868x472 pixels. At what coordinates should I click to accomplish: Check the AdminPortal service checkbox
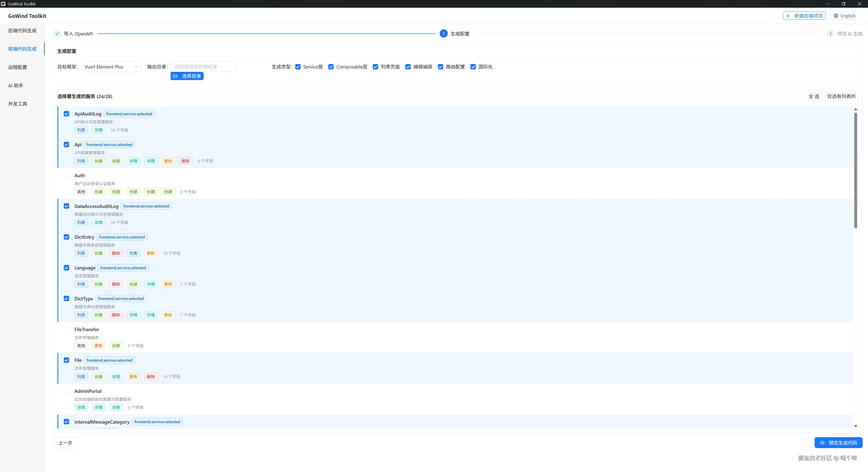coord(66,391)
